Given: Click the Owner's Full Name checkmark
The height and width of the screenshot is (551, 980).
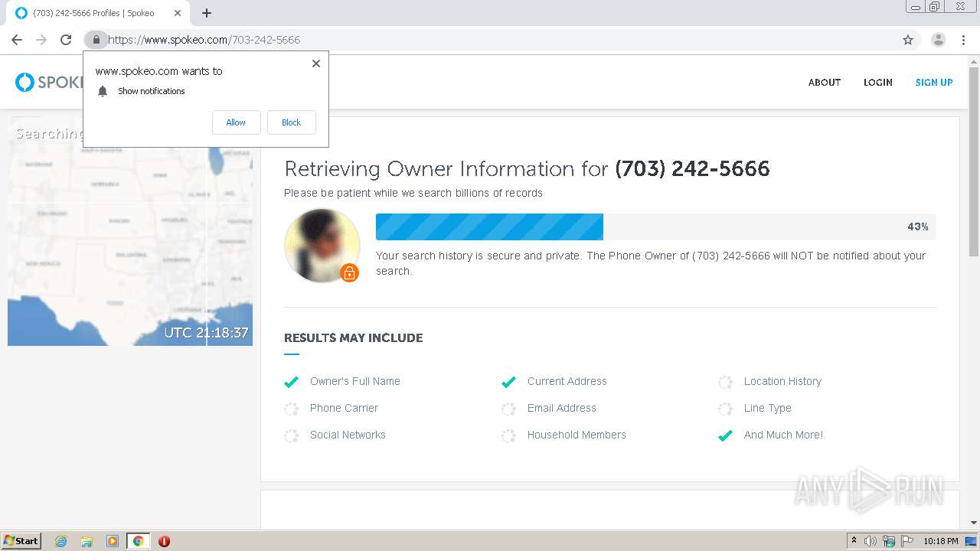Looking at the screenshot, I should pos(291,382).
